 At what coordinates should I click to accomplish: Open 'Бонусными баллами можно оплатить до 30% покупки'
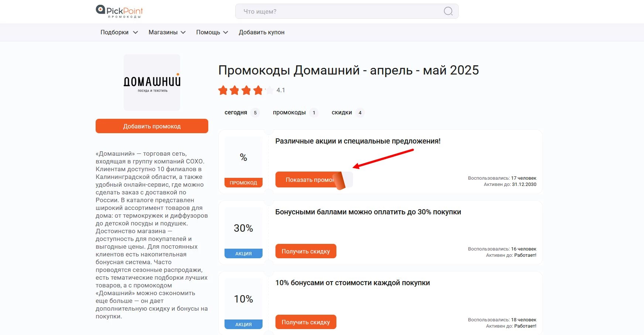point(368,212)
